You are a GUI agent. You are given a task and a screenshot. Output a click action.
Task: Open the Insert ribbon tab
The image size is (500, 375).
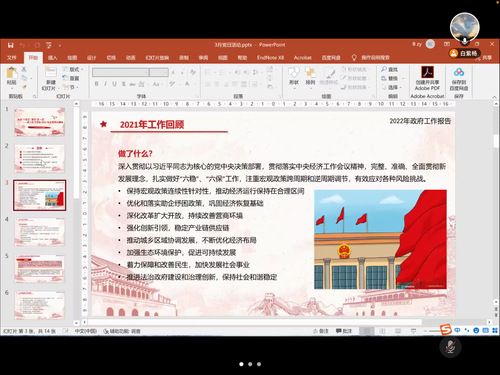[53, 58]
